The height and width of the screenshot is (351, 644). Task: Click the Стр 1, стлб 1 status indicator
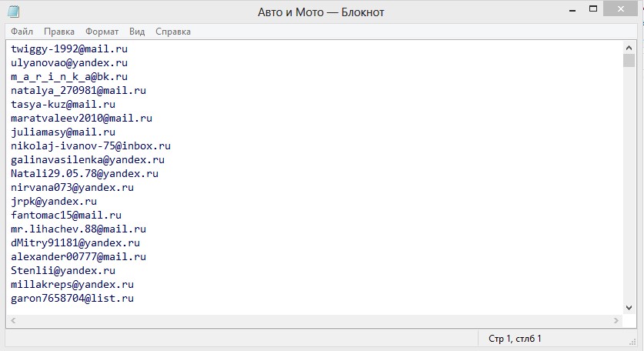515,339
